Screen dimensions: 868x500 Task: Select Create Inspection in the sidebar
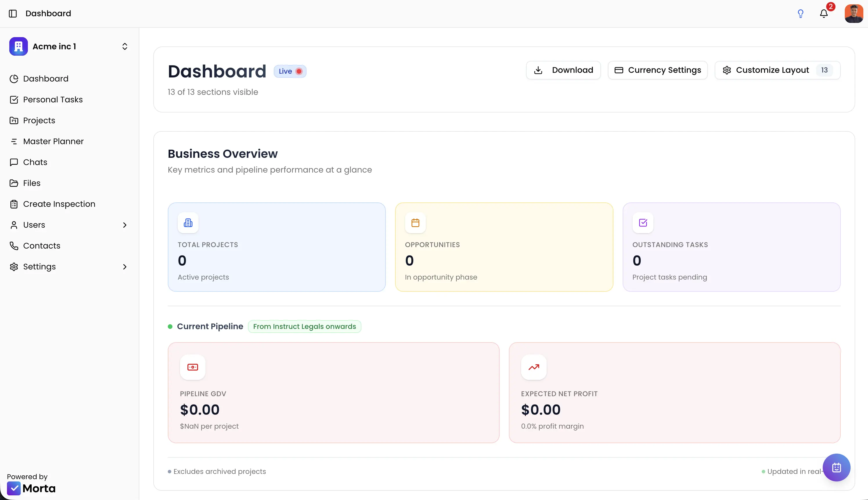click(x=59, y=204)
